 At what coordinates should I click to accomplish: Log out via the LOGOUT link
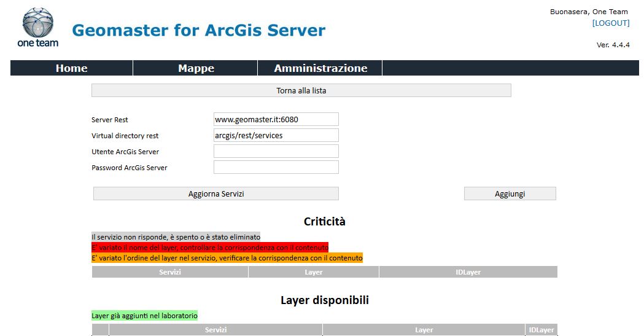pos(611,23)
